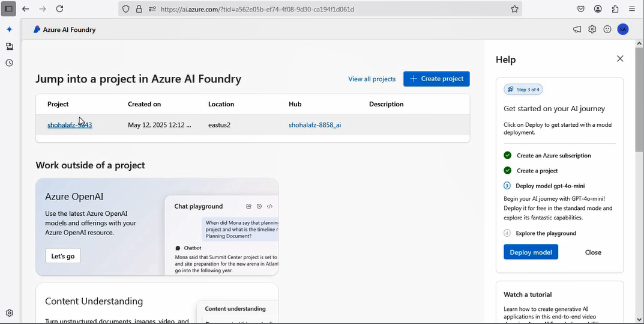Click the share icon in Chat playground preview
644x324 pixels.
(248, 206)
